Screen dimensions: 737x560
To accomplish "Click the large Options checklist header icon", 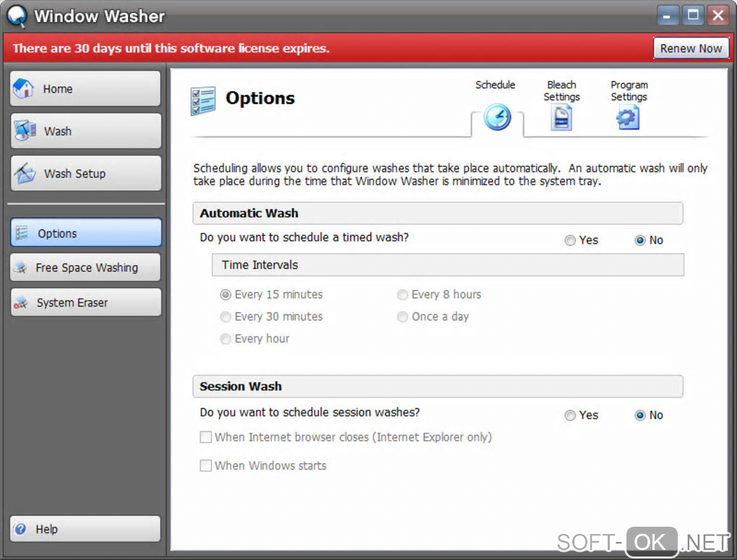I will [203, 100].
